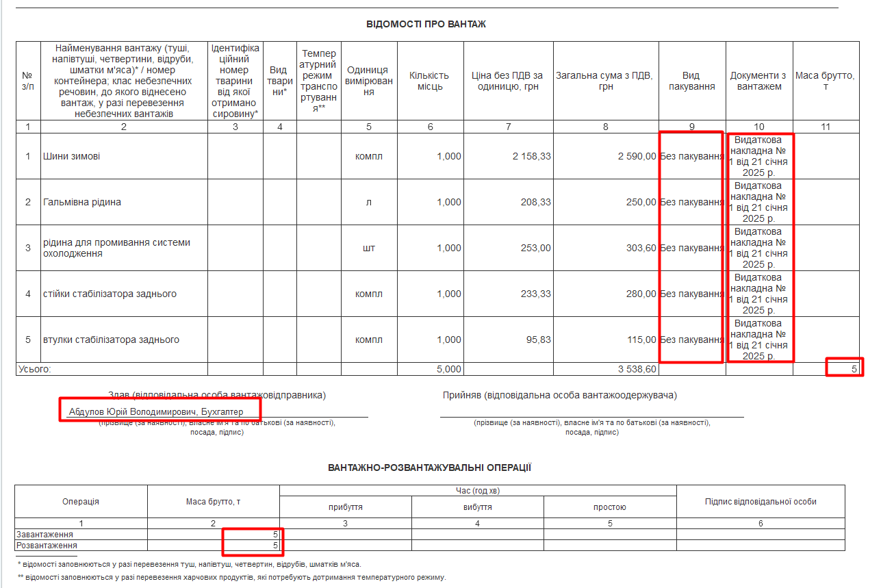Select the cell рідина для промивання системи охолодження
This screenshot has width=894, height=588.
pos(124,248)
